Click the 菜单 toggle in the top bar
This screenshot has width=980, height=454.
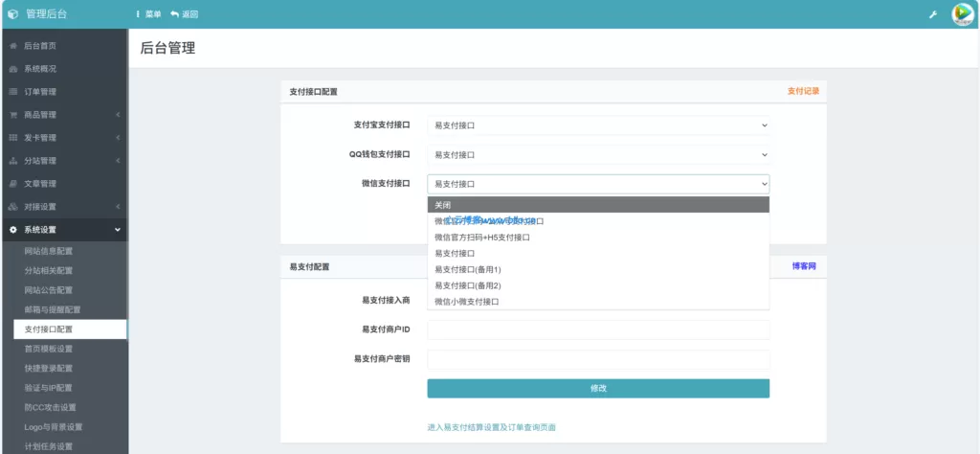click(x=148, y=13)
